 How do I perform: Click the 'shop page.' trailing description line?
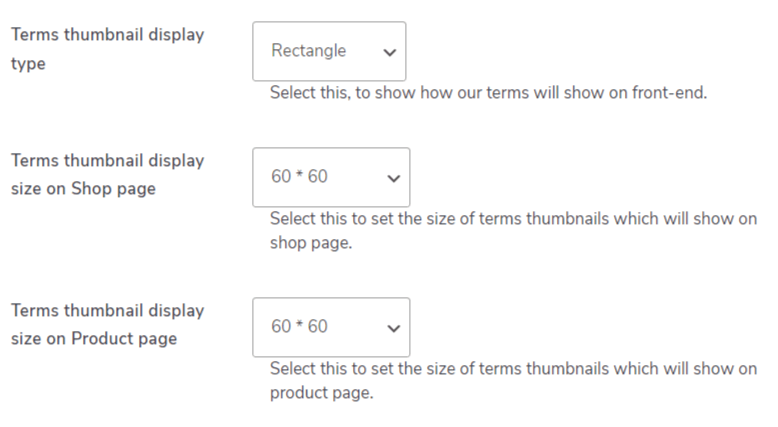(x=310, y=243)
